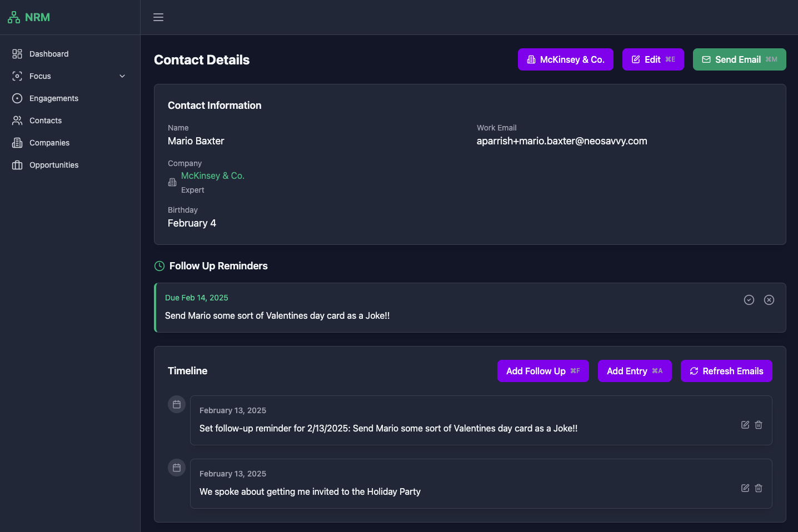Open the hamburger navigation menu

click(x=158, y=17)
